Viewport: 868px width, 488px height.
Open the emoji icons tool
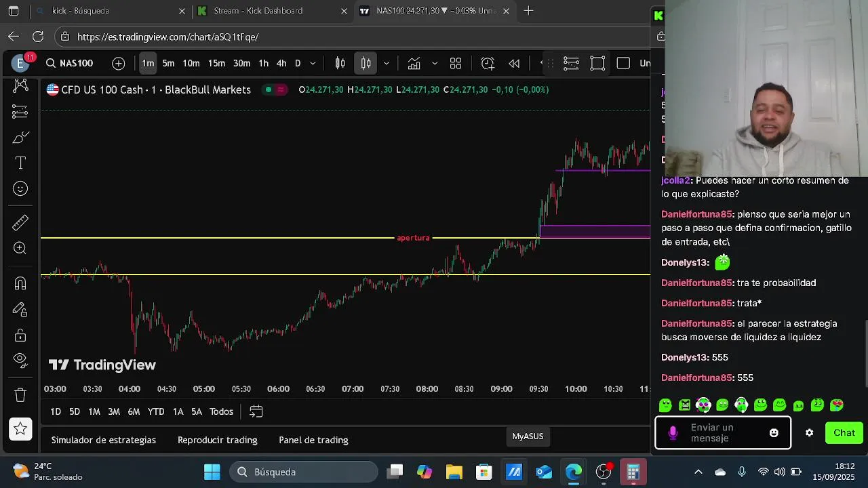tap(20, 189)
